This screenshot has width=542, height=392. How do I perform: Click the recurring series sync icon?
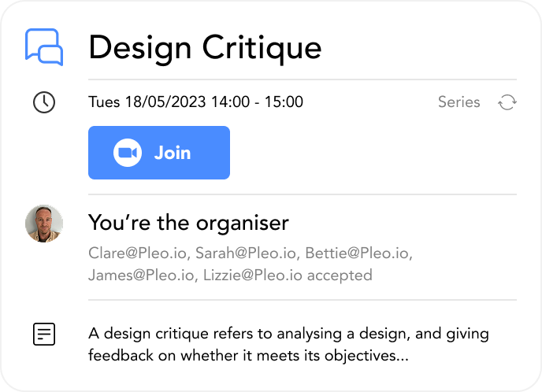coord(507,102)
